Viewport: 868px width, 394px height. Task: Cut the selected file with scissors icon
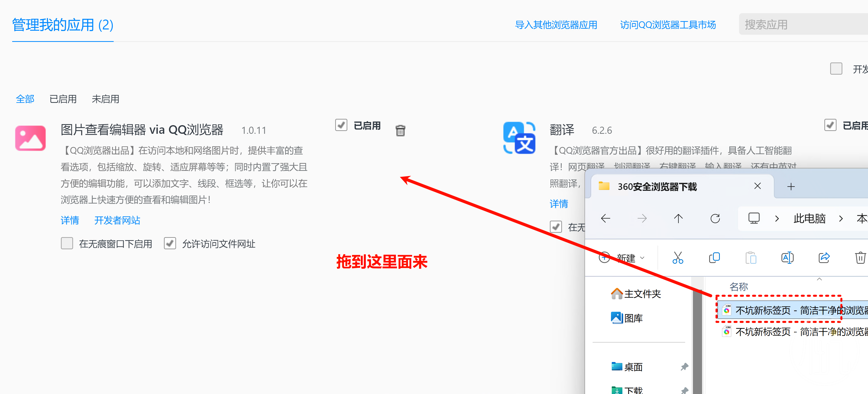click(x=678, y=258)
